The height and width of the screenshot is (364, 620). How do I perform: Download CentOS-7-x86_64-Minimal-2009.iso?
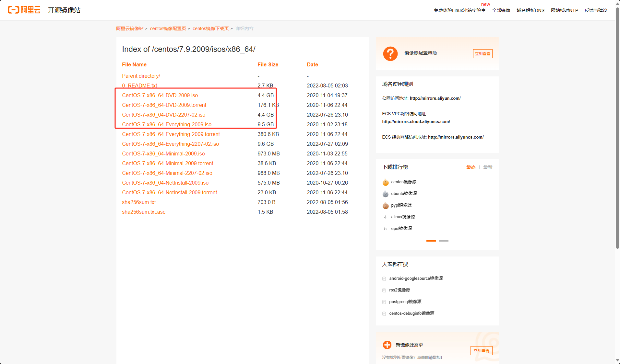point(163,154)
